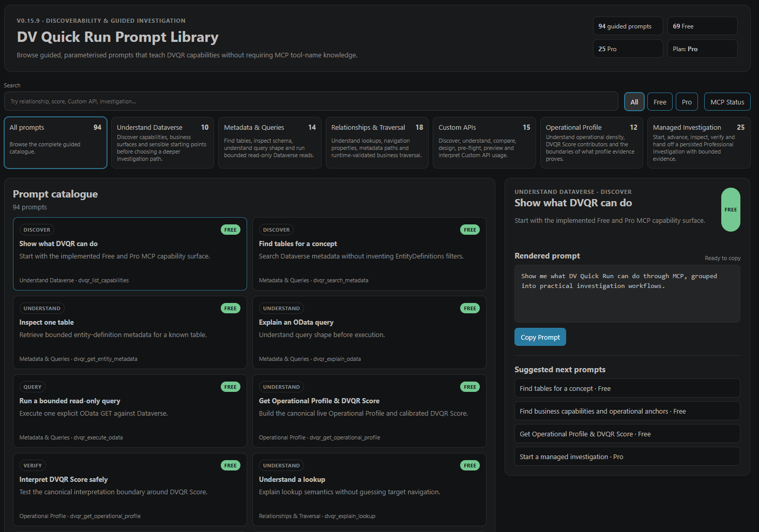Select the All prompts category card
This screenshot has width=759, height=532.
click(55, 143)
